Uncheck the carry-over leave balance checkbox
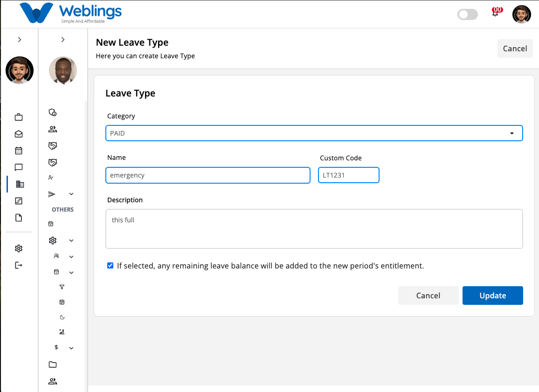 (x=111, y=266)
